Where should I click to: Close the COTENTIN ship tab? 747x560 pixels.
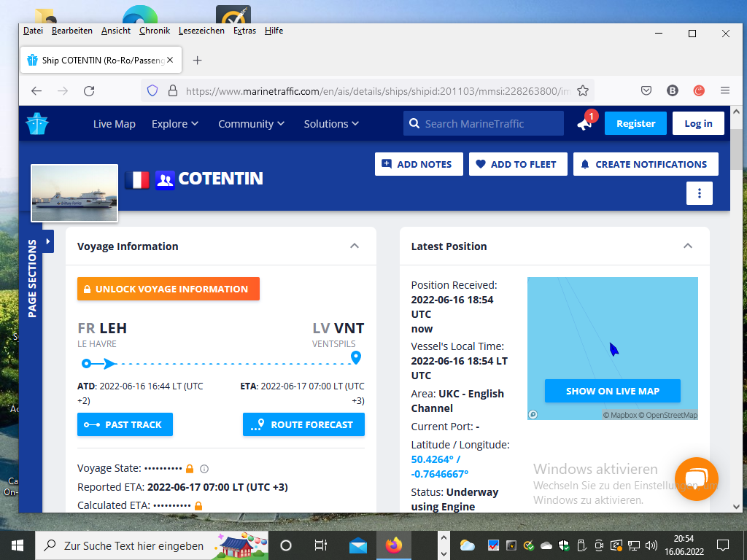tap(170, 60)
